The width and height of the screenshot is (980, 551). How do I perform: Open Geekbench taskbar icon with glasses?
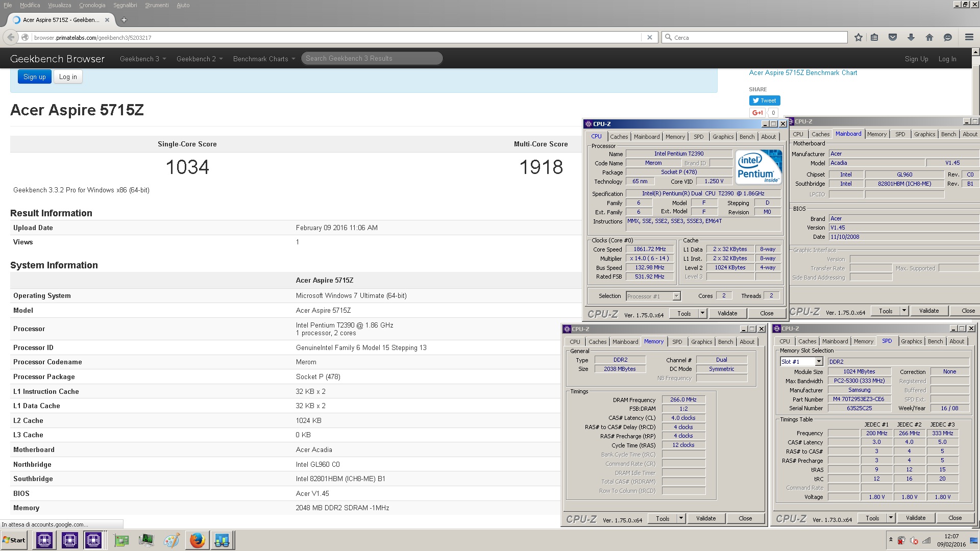pyautogui.click(x=222, y=540)
